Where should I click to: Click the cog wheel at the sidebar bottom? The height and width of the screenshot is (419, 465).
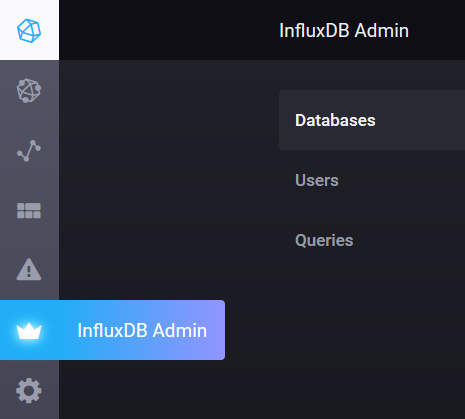[x=29, y=390]
